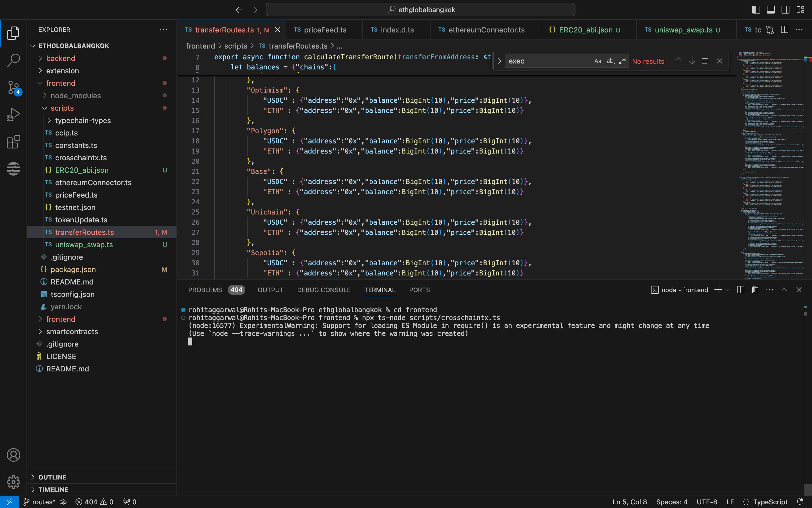
Task: Open the Search view in activity bar
Action: [x=14, y=60]
